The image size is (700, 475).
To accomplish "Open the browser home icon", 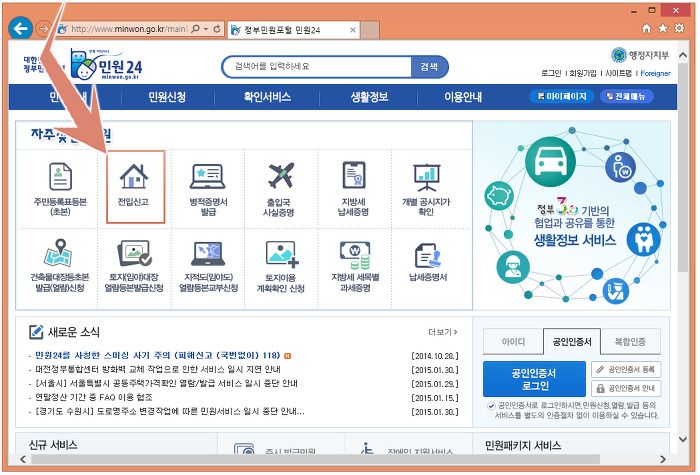I will (646, 28).
